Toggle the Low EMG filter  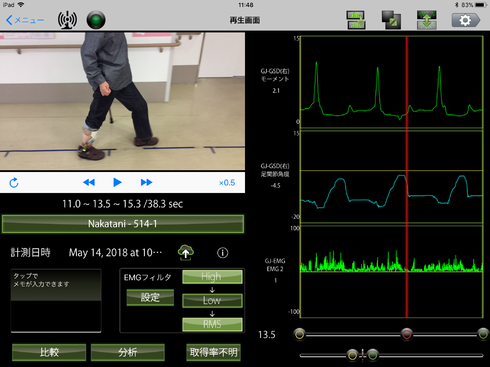(212, 301)
